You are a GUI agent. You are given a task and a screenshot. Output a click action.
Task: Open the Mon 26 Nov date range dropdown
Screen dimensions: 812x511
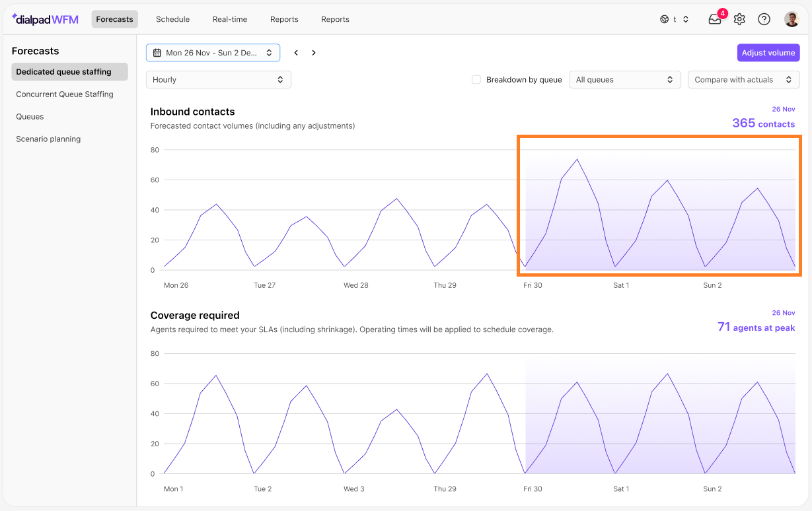point(213,53)
